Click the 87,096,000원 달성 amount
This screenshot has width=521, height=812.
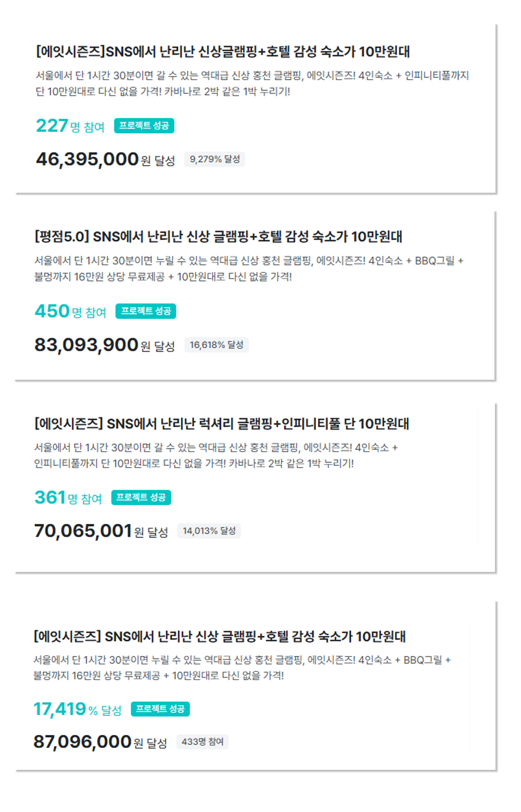[x=100, y=742]
